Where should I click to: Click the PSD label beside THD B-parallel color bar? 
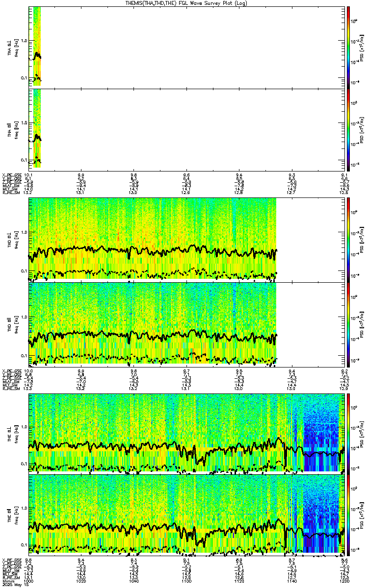361,324
